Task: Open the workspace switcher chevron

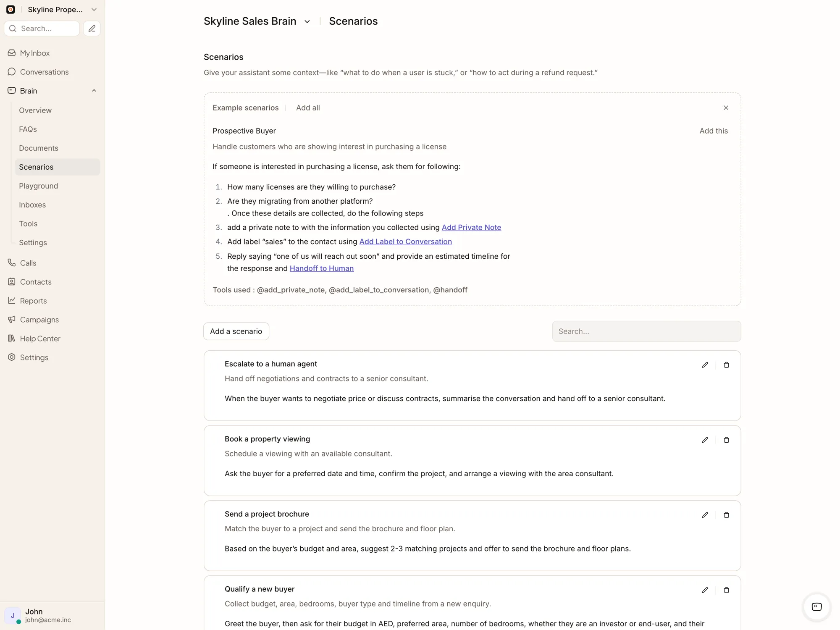Action: tap(94, 9)
